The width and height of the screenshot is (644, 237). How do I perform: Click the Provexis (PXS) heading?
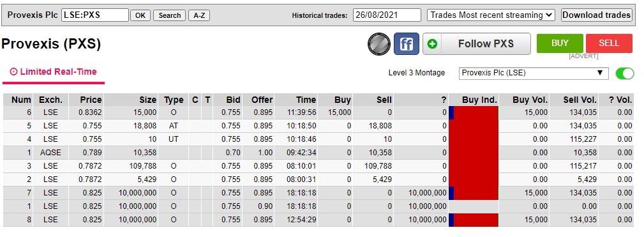[x=51, y=44]
